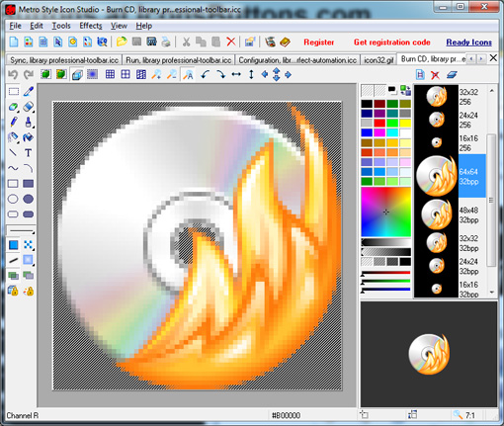
Task: Open the line width dropdown
Action: tap(22, 230)
